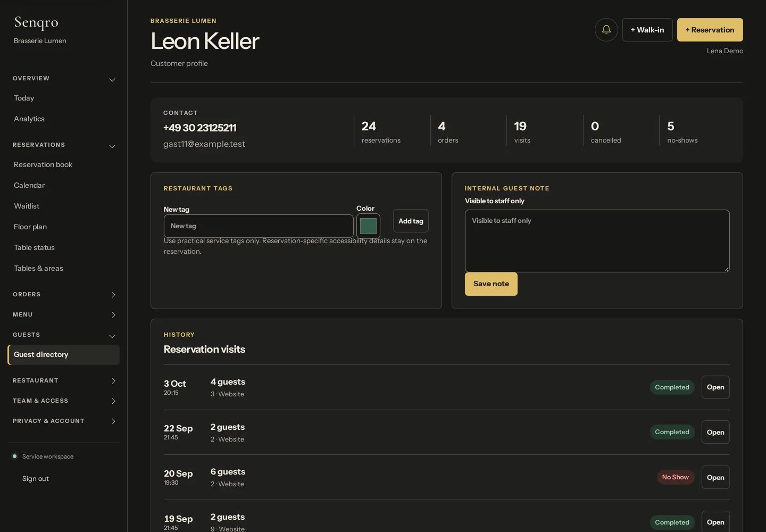This screenshot has height=532, width=766.
Task: Collapse the Overview section chevron
Action: pyautogui.click(x=112, y=80)
